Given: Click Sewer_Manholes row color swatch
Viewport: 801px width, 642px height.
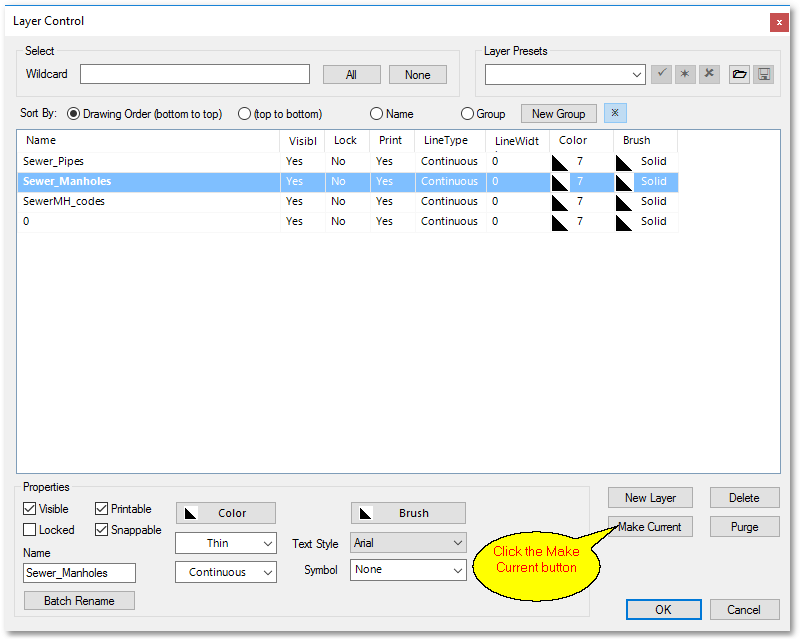Looking at the screenshot, I should pos(560,182).
